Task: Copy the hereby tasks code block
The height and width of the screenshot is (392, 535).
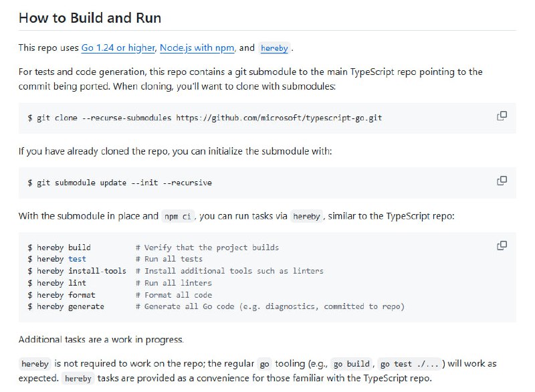Action: pos(501,246)
